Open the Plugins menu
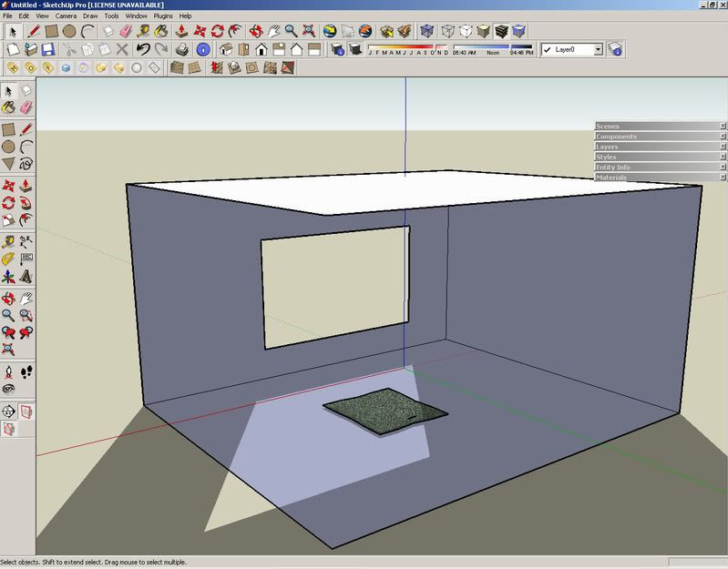The height and width of the screenshot is (569, 728). tap(163, 15)
